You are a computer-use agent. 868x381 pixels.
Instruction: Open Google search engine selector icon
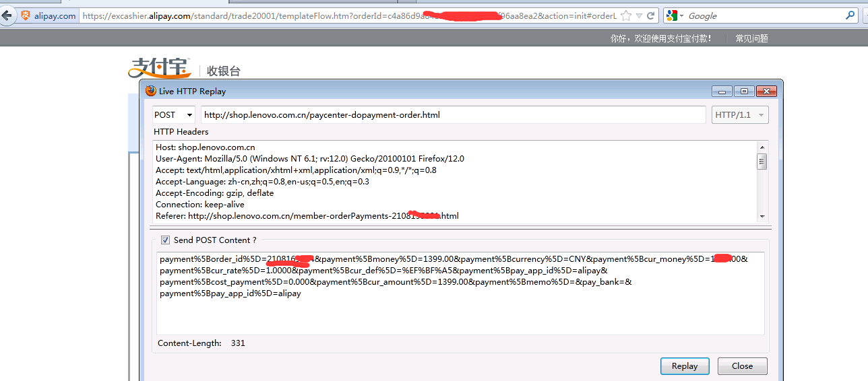675,15
